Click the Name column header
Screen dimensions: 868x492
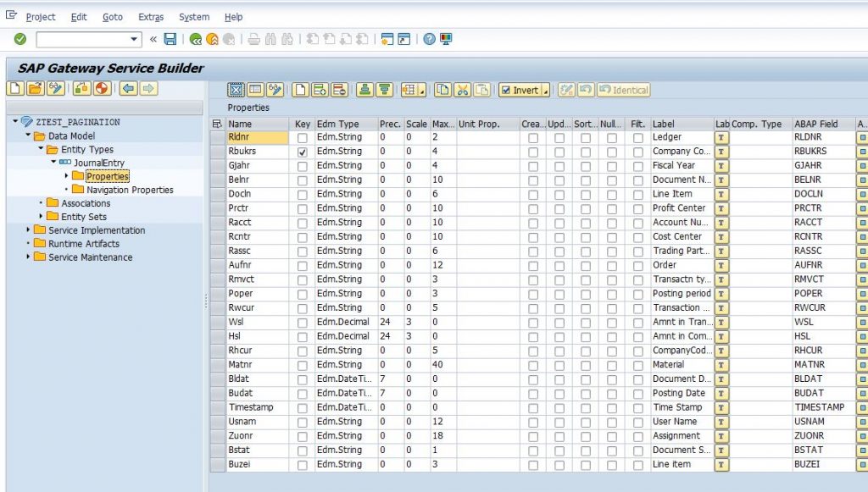[257, 124]
